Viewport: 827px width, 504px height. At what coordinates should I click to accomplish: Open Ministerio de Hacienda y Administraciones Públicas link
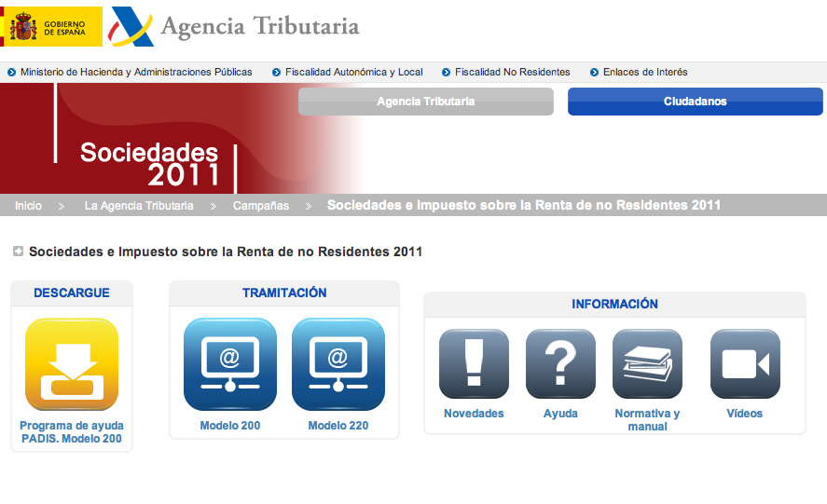coord(136,72)
